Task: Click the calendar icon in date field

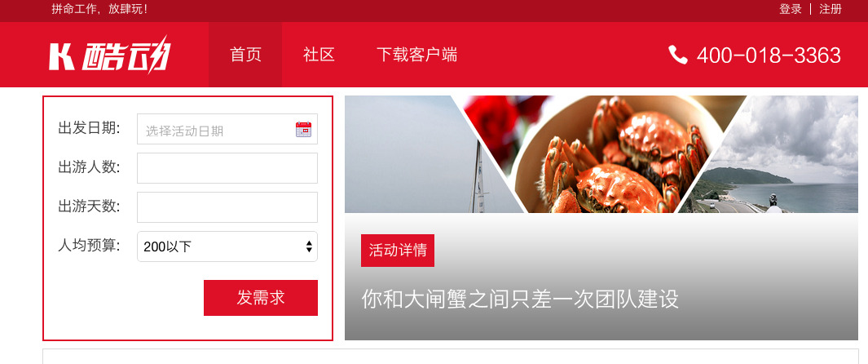Action: tap(303, 130)
